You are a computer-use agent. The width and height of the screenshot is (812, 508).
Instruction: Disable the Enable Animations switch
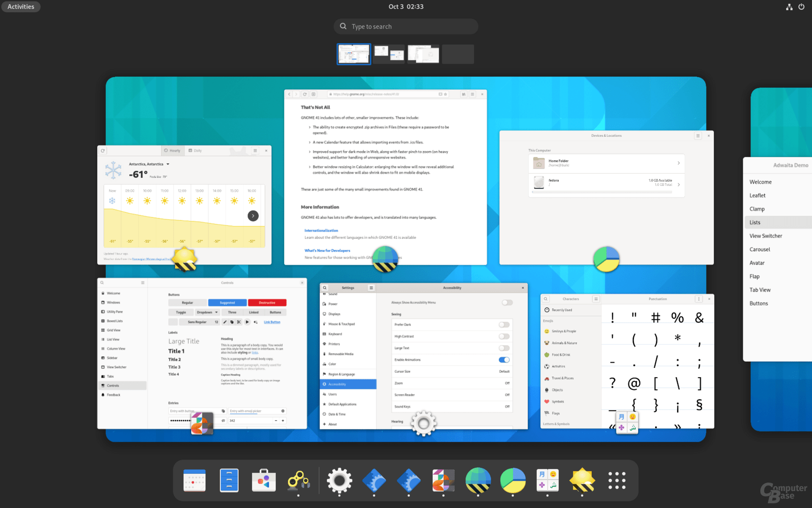[504, 360]
